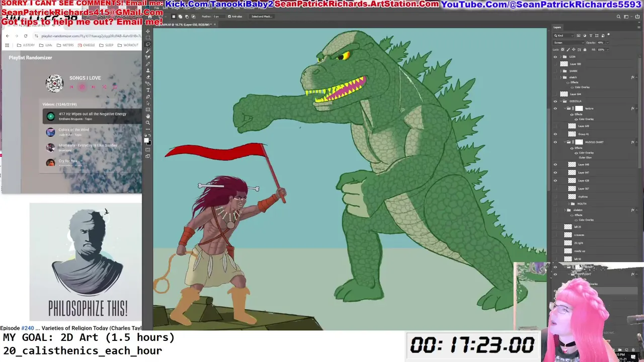Screen dimensions: 644x362
Task: Show the rhythms layer visibility
Action: [555, 197]
